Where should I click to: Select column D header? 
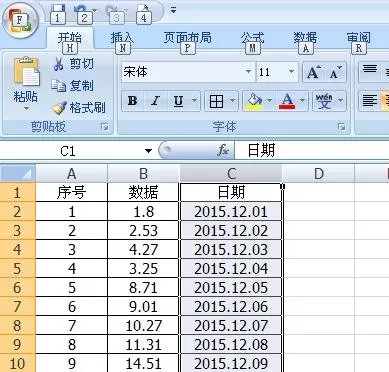point(319,173)
